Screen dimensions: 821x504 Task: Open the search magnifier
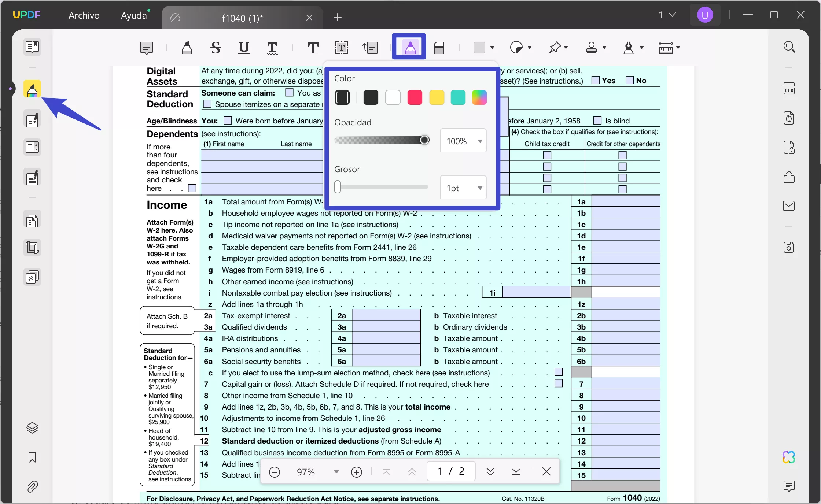pyautogui.click(x=789, y=47)
